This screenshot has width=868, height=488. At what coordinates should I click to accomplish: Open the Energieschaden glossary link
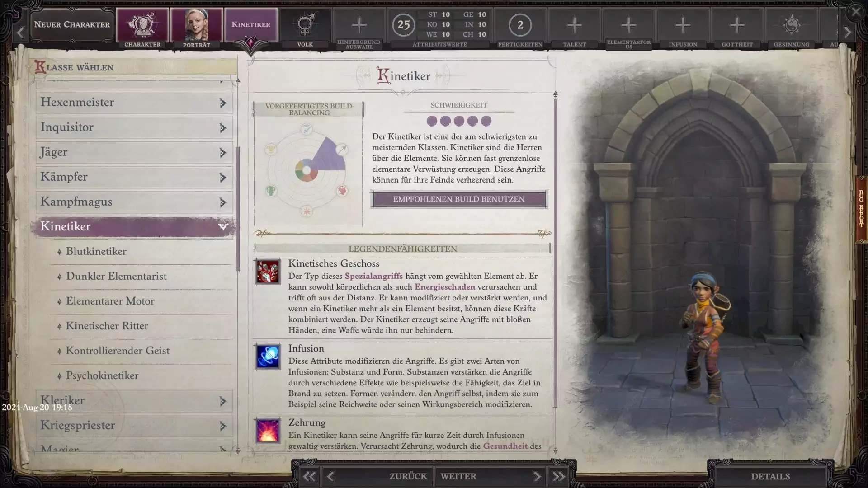point(445,287)
